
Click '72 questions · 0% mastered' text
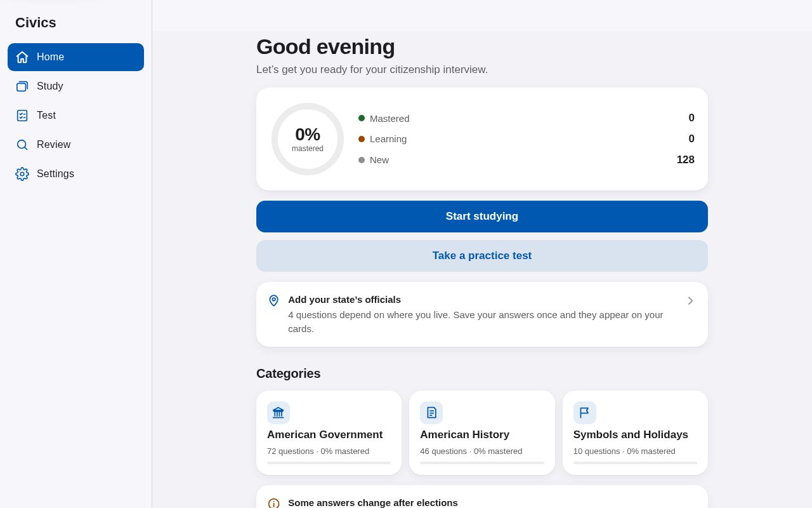[x=318, y=451]
